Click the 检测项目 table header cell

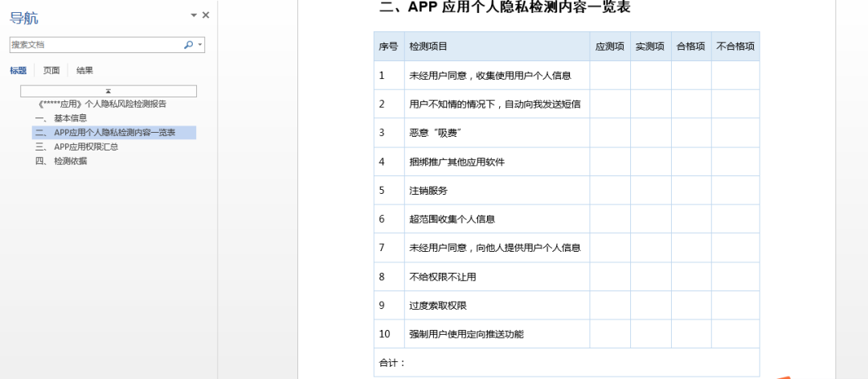(x=497, y=47)
